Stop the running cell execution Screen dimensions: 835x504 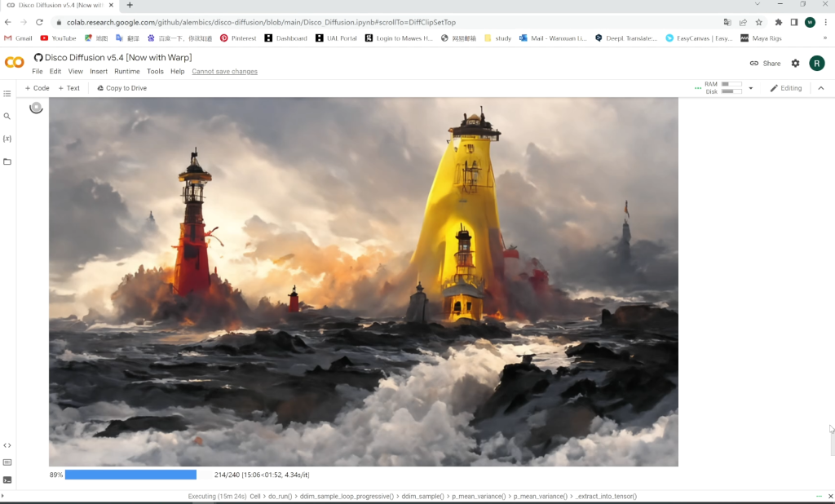[36, 108]
